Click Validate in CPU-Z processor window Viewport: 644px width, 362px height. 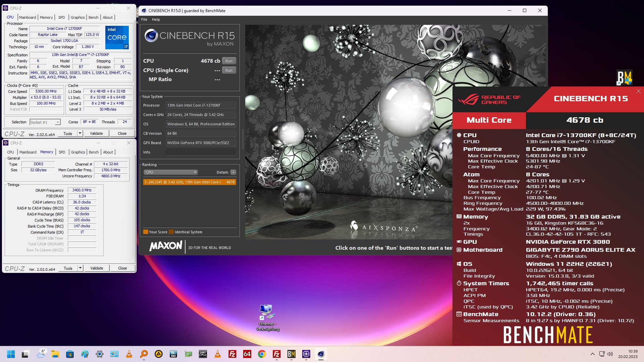coord(96,133)
